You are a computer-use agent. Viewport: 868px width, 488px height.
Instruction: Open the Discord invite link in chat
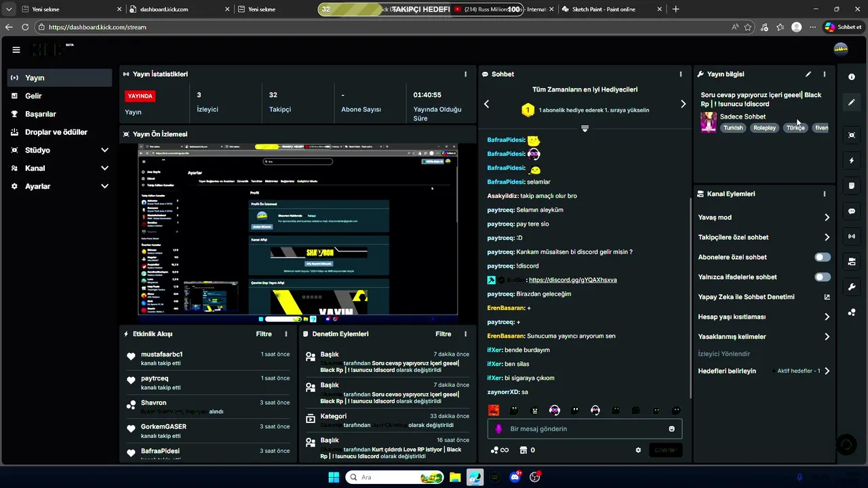[573, 280]
